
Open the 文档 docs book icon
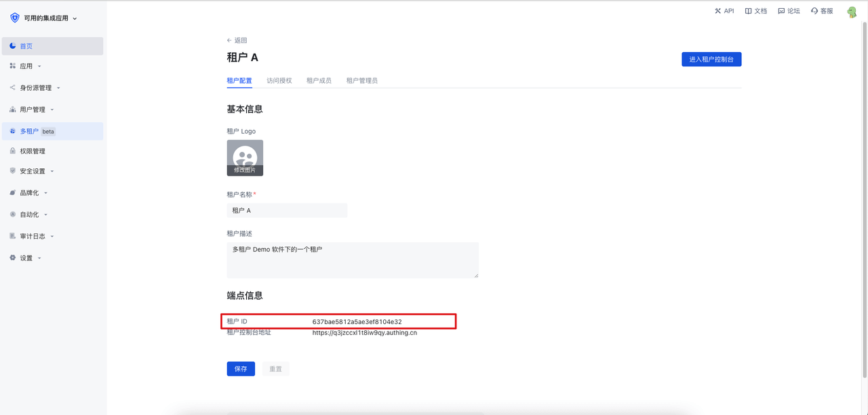pos(748,11)
